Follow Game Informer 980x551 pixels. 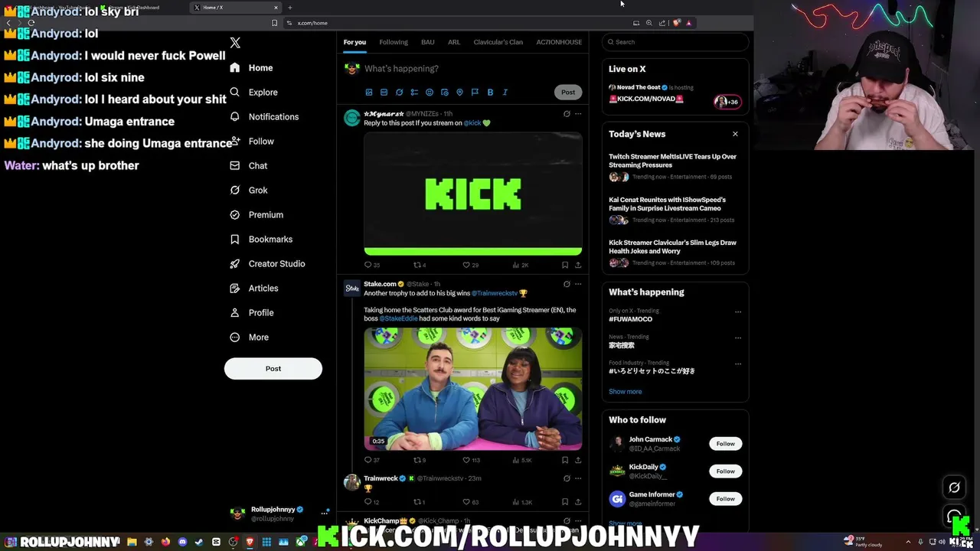(x=725, y=499)
